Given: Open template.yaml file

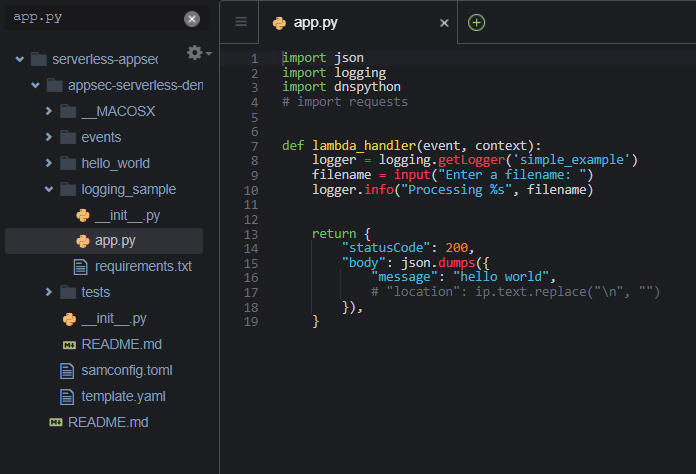Looking at the screenshot, I should [123, 396].
